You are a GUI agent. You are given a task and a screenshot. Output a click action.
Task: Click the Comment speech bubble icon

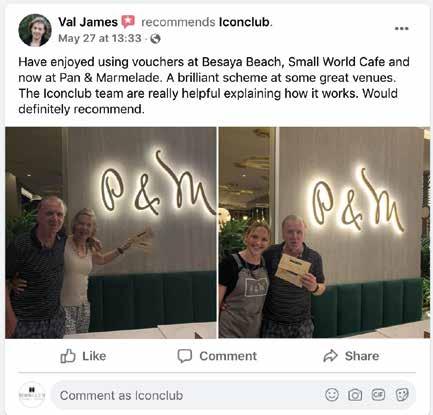click(185, 356)
